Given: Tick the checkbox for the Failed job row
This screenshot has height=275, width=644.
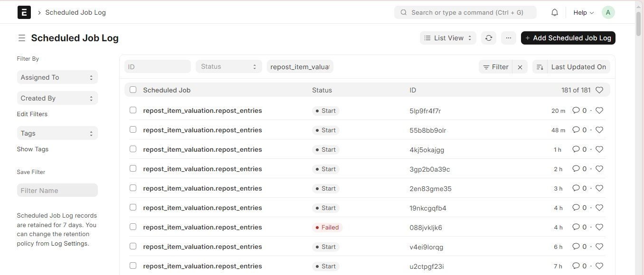Looking at the screenshot, I should point(133,227).
